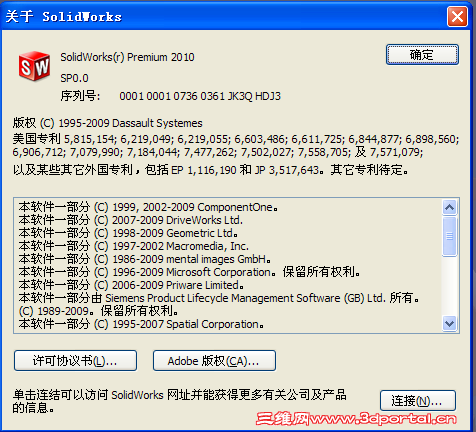
Task: Click the copyright list scroll down arrow
Action: point(449,323)
